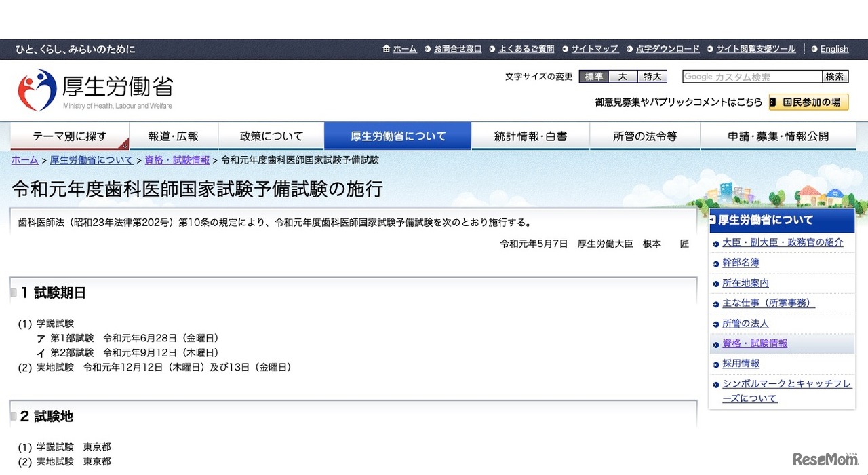868x475 pixels.
Task: Switch to the 統計情報・白書 tab
Action: tap(530, 136)
